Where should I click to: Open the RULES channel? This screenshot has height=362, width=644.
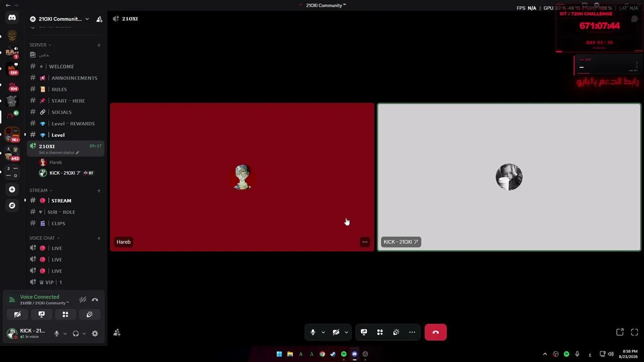[x=65, y=89]
